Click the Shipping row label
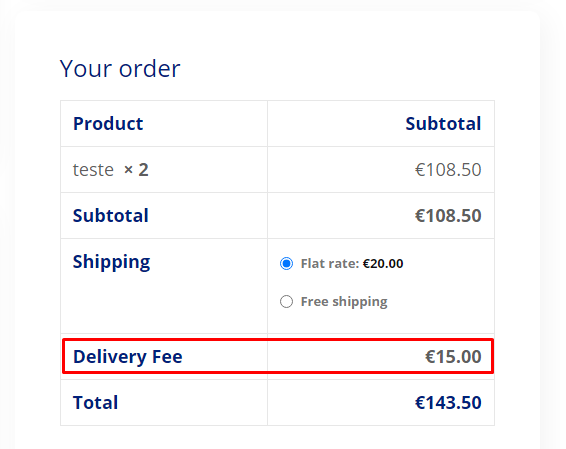Viewport: 566px width, 449px height. 112,262
